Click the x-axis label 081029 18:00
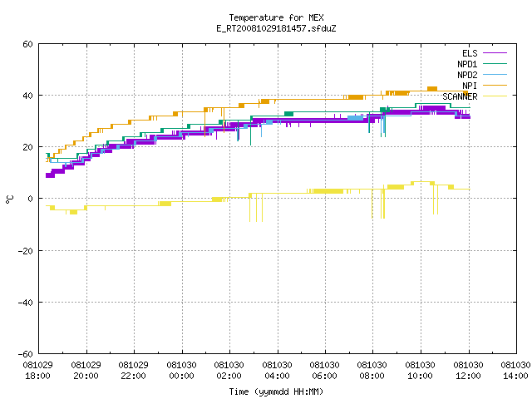This screenshot has width=532, height=399. [38, 371]
